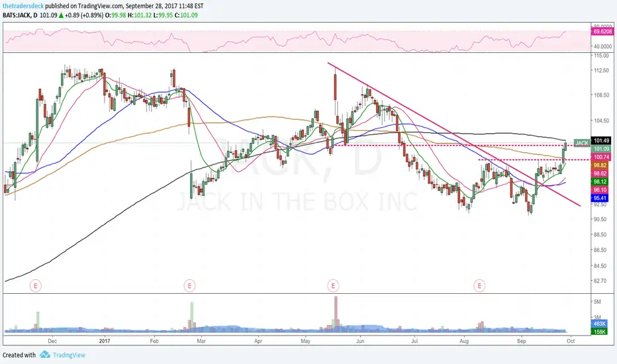Click the 88.50 price axis label
617x364 pixels.
600,235
